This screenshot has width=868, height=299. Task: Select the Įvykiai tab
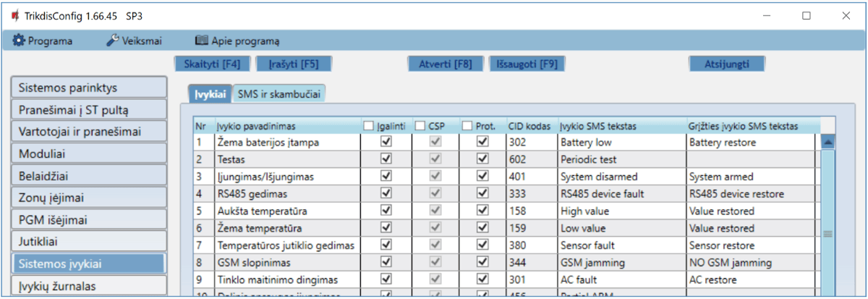210,93
